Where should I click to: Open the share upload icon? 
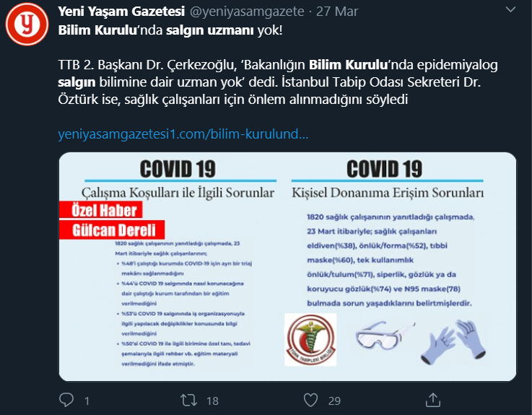tap(433, 400)
